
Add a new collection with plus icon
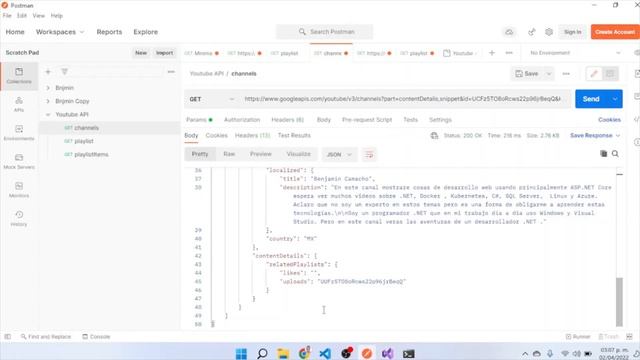48,72
